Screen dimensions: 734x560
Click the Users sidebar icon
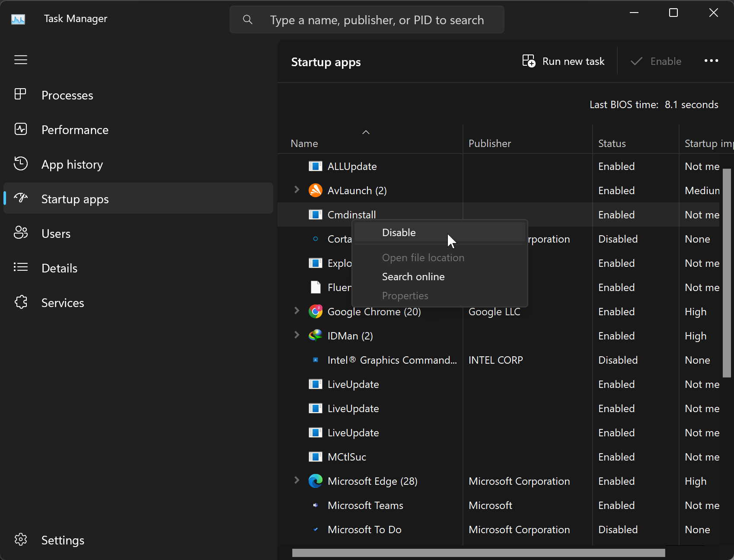point(20,233)
